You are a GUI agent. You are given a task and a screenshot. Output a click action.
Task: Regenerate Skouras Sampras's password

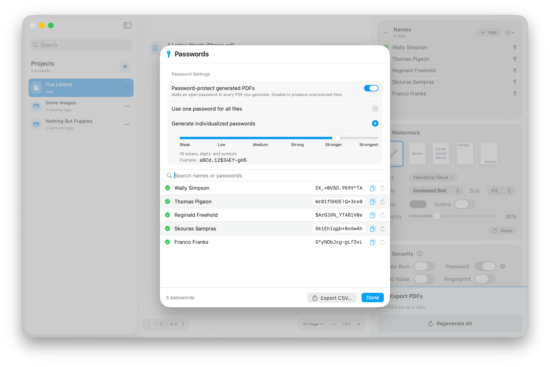(383, 229)
